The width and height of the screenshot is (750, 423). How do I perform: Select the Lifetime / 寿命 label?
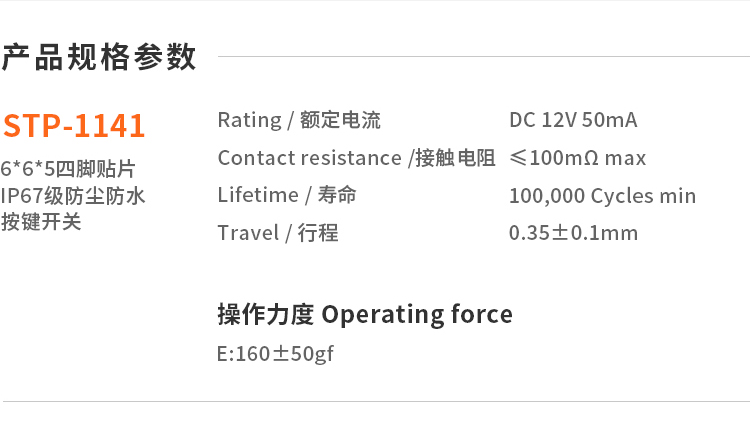(287, 195)
